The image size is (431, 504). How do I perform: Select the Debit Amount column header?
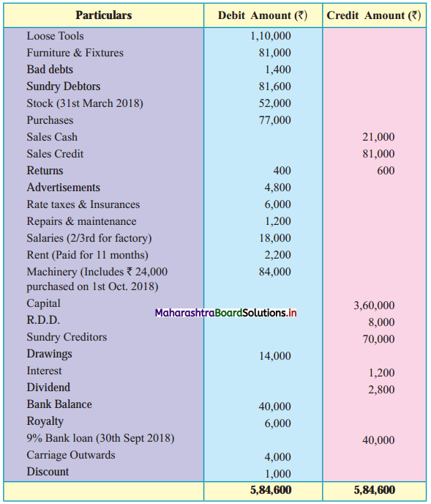(x=263, y=15)
